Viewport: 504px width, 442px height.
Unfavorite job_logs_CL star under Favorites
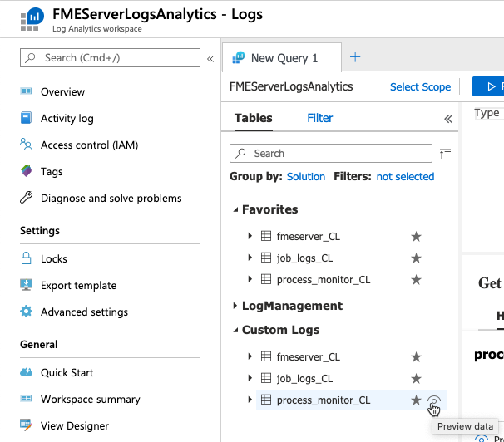416,258
